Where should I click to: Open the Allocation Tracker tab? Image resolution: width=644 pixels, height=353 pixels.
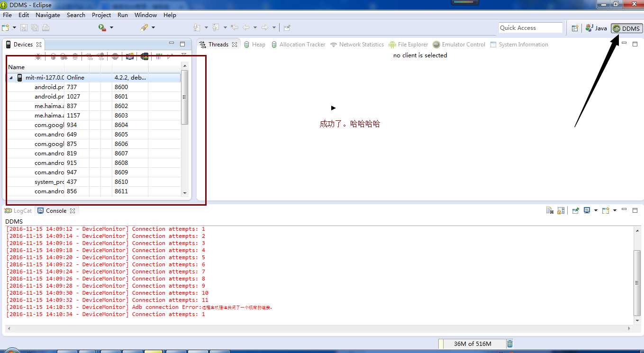click(x=298, y=45)
